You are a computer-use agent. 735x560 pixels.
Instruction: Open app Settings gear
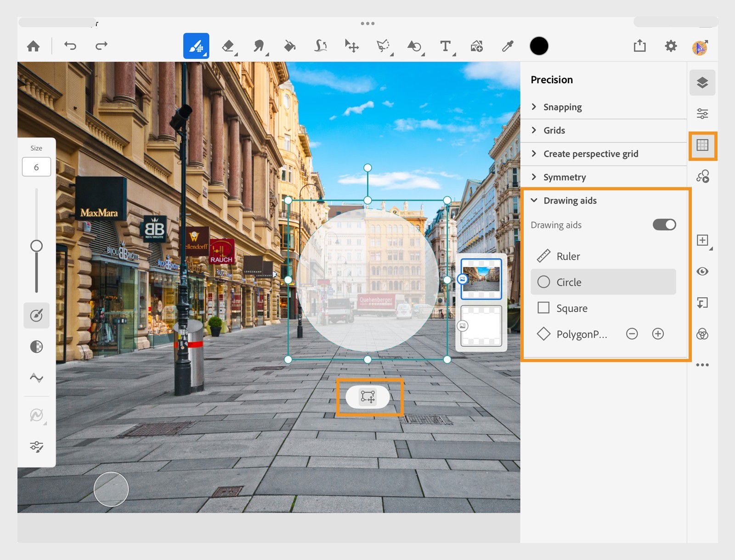pos(671,46)
